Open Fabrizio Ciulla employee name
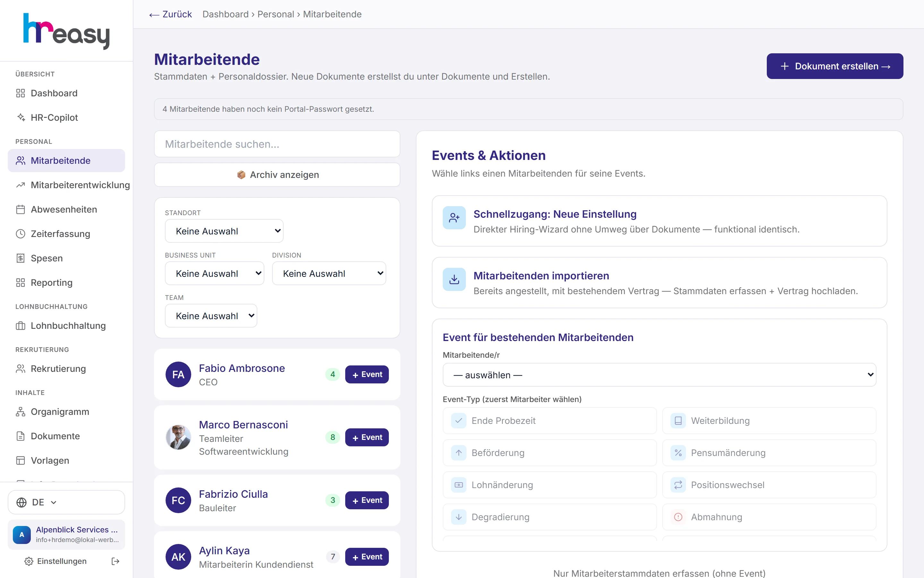 (x=233, y=494)
